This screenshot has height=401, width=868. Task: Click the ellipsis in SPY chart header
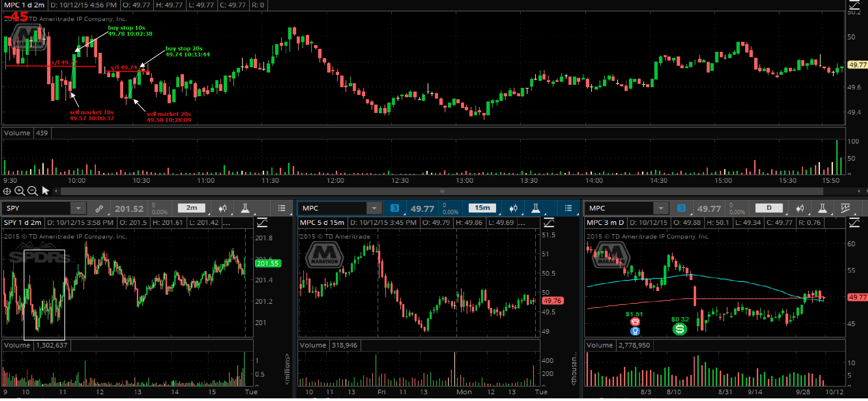226,224
